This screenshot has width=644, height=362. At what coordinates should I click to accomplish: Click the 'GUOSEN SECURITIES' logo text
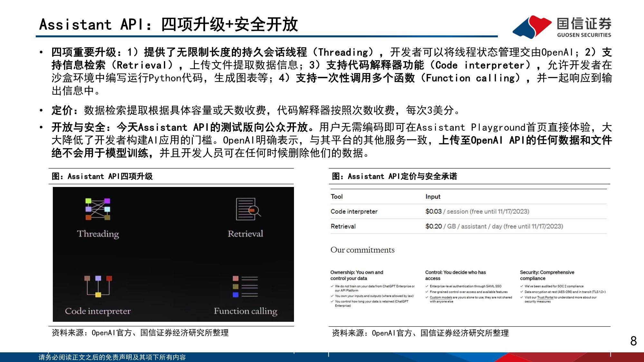click(x=584, y=35)
